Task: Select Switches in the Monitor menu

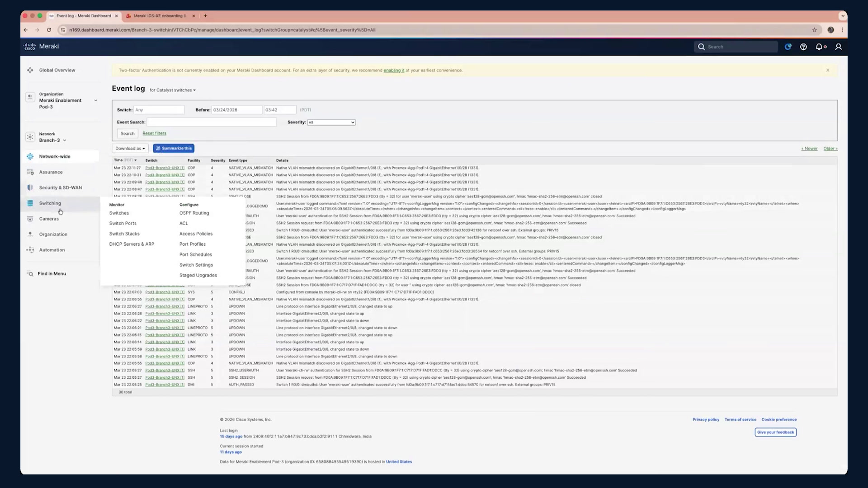Action: [x=119, y=213]
